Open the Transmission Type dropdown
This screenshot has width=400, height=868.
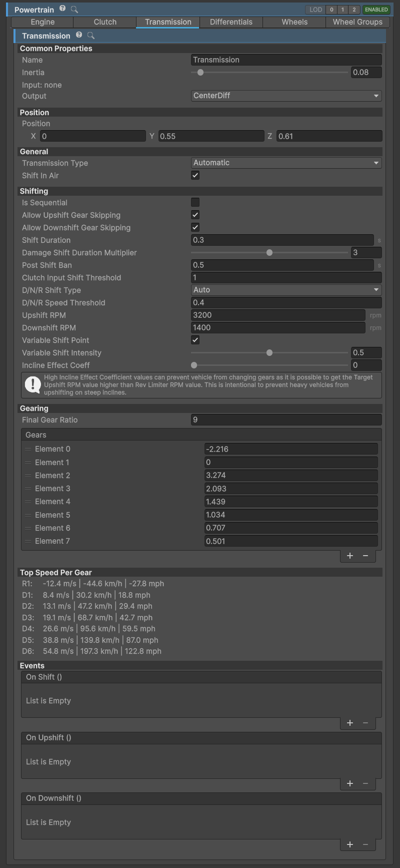pos(286,163)
